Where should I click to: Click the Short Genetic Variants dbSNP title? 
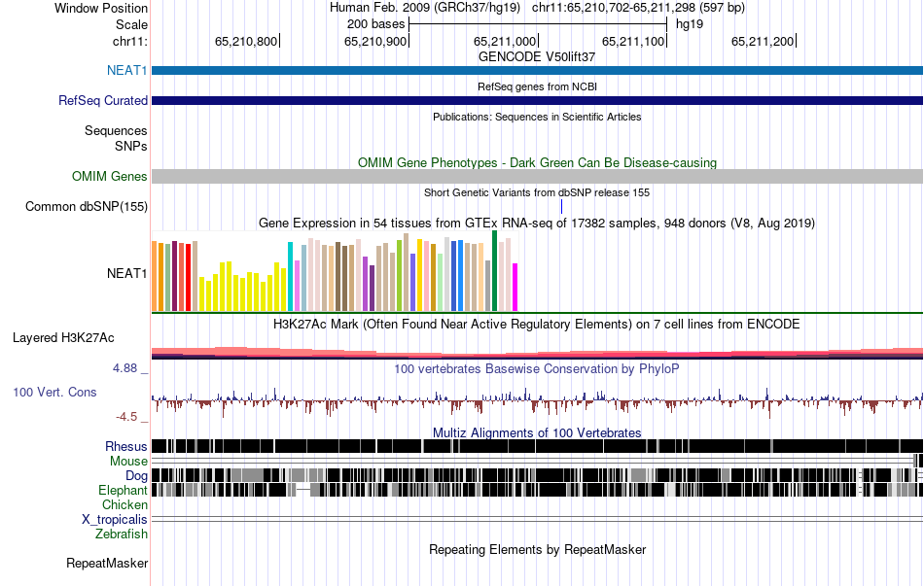(537, 192)
